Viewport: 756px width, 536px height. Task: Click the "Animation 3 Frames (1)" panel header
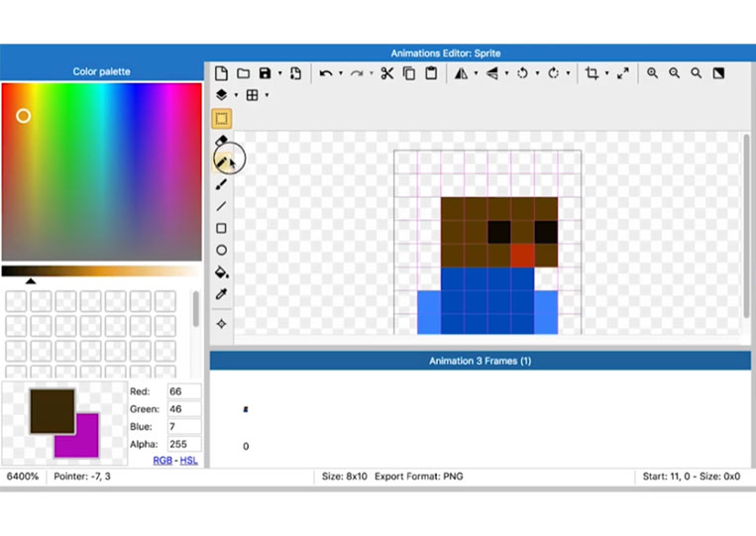(x=481, y=361)
